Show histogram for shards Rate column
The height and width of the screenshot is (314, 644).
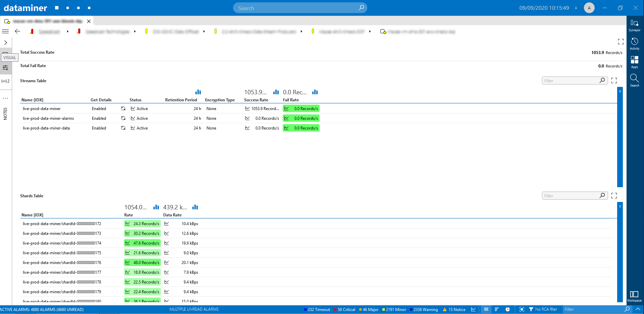[x=156, y=207]
